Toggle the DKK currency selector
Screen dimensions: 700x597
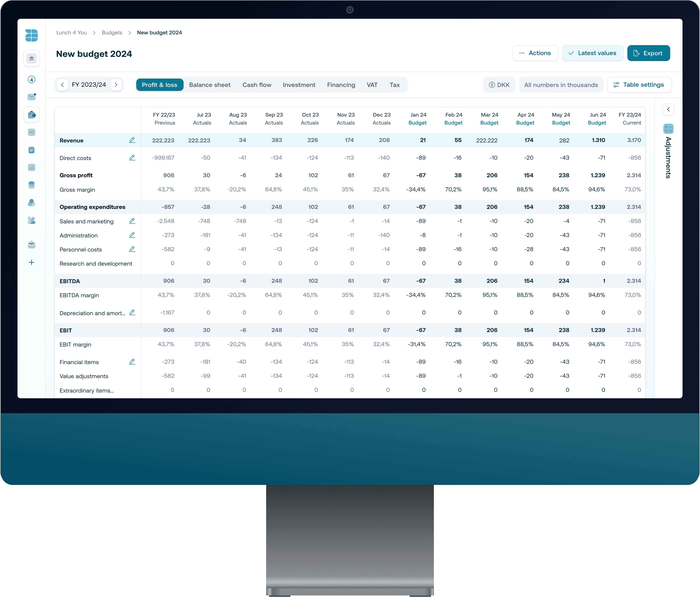499,85
